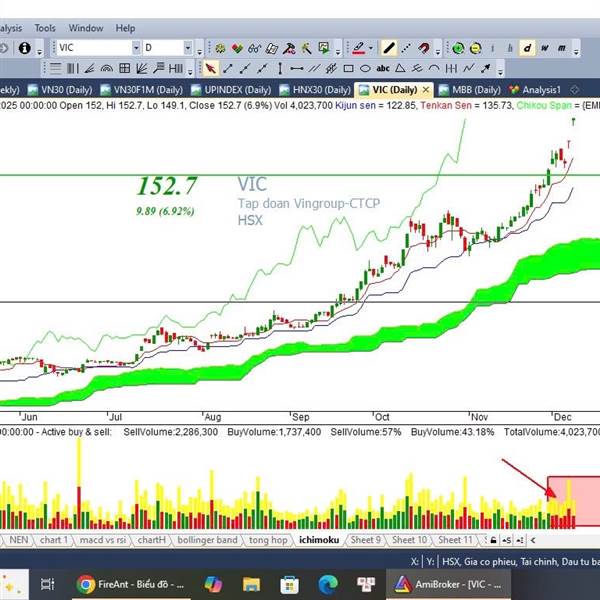This screenshot has height=600, width=600.
Task: Select the arrow pointer tool
Action: (210, 68)
